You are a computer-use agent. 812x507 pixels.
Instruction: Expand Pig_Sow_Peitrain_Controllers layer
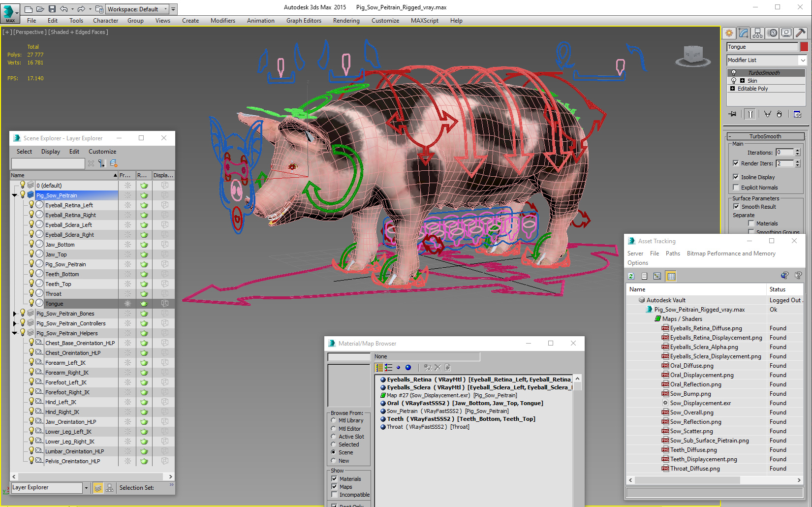14,323
